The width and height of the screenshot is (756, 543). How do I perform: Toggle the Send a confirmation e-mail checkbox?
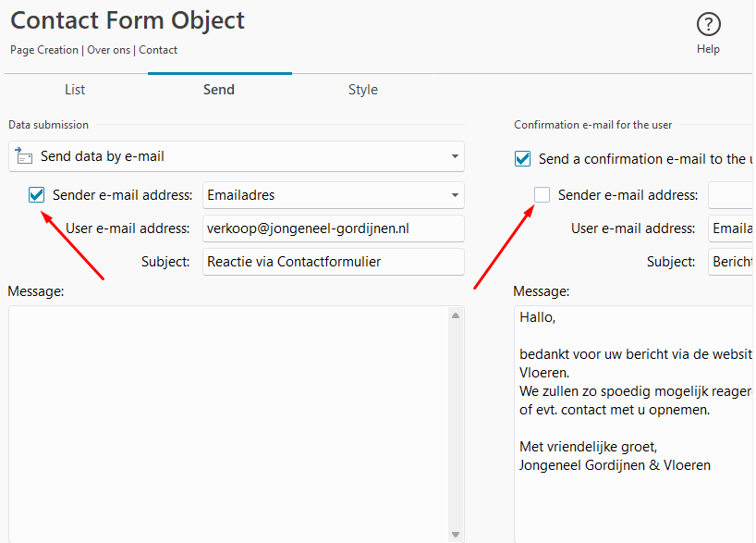click(523, 159)
